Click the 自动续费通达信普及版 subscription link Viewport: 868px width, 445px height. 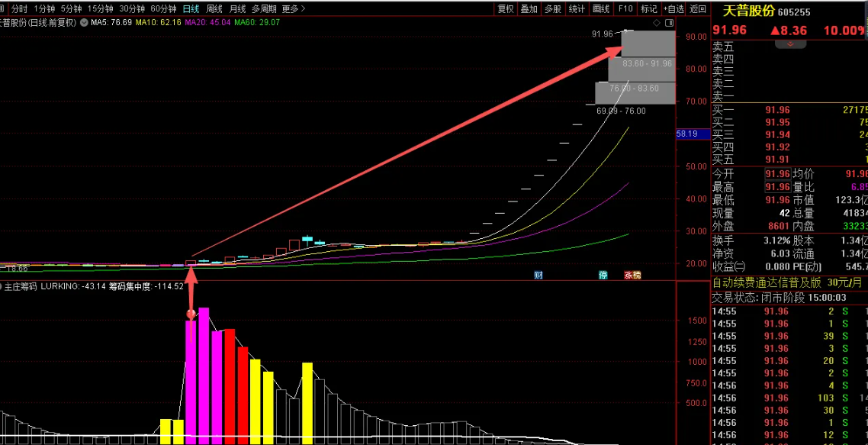point(767,282)
